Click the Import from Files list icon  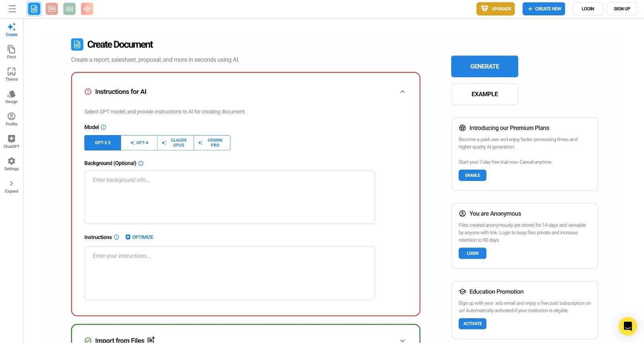click(151, 340)
